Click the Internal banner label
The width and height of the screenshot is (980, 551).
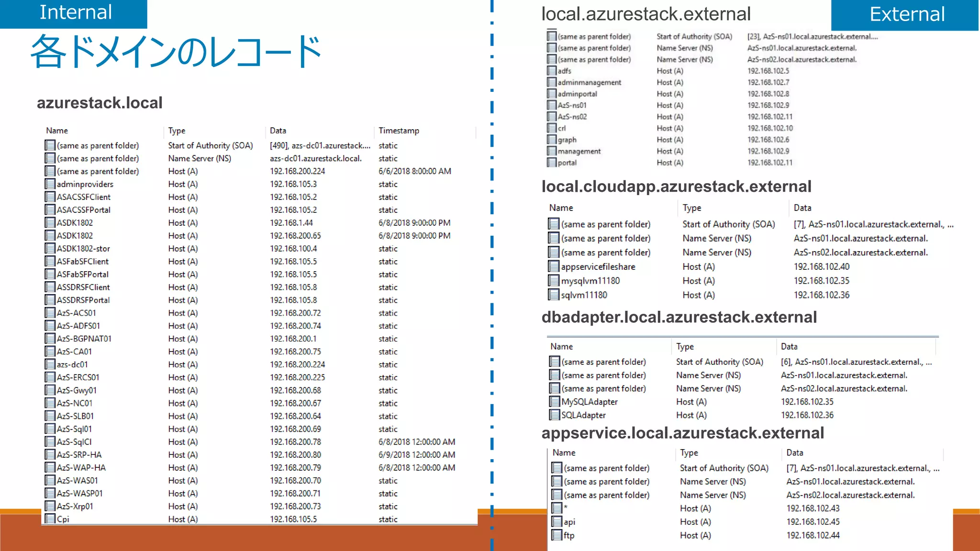[76, 12]
